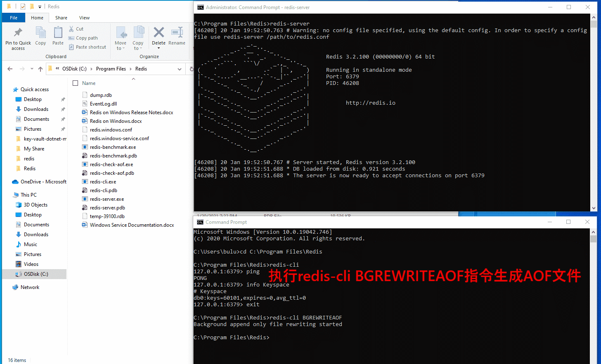This screenshot has height=364, width=601.
Task: Click the Delete red X icon
Action: (159, 32)
